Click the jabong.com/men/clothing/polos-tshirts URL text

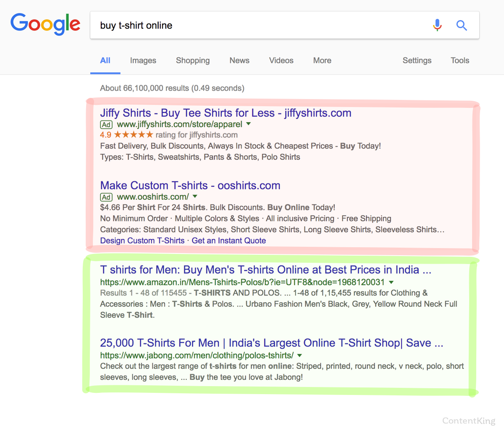[197, 355]
